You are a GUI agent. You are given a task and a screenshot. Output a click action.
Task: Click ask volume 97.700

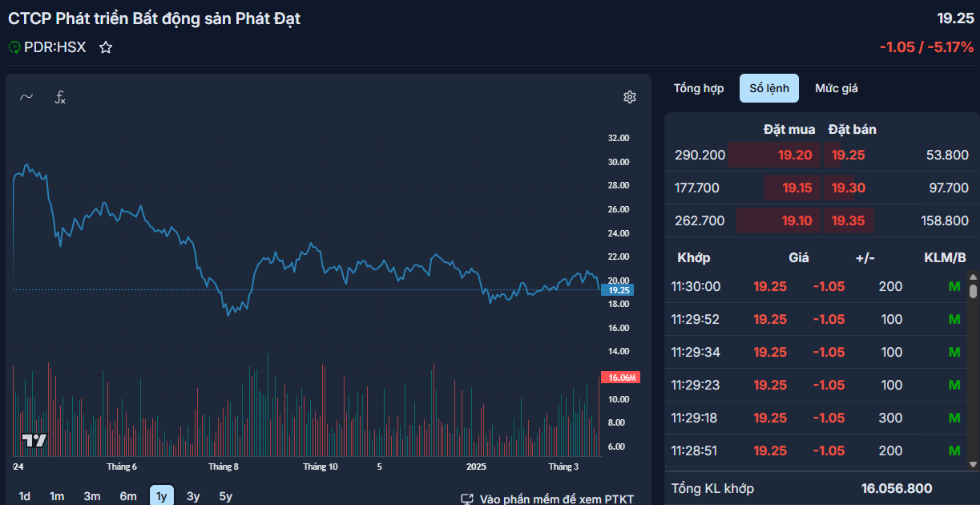(949, 188)
